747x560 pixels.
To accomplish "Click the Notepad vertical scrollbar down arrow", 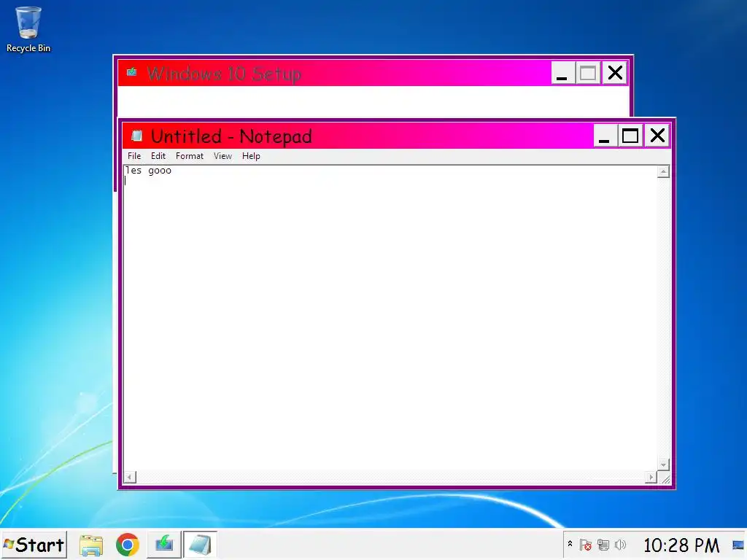I will pyautogui.click(x=663, y=464).
